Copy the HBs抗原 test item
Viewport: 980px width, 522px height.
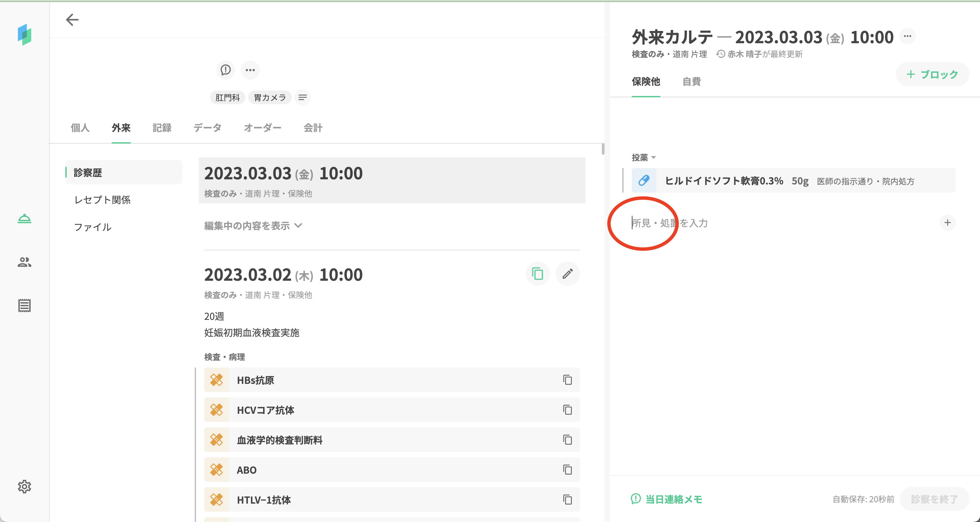pos(567,380)
